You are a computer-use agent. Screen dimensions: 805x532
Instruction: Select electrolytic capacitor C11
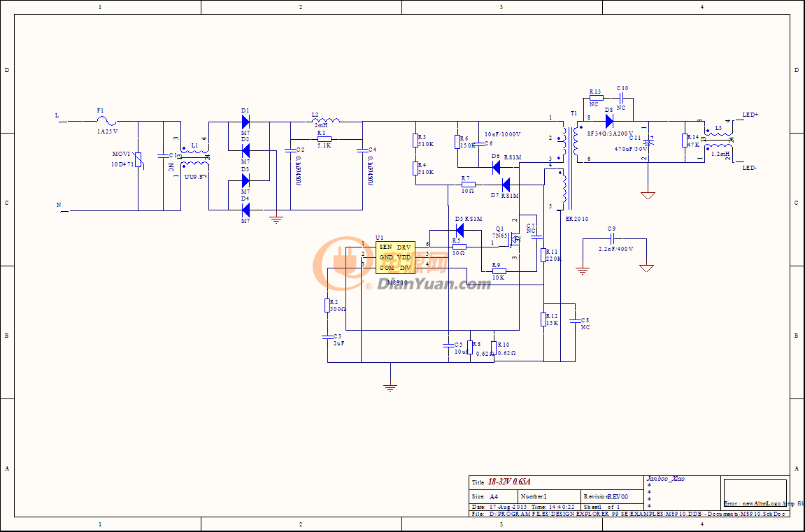[648, 142]
